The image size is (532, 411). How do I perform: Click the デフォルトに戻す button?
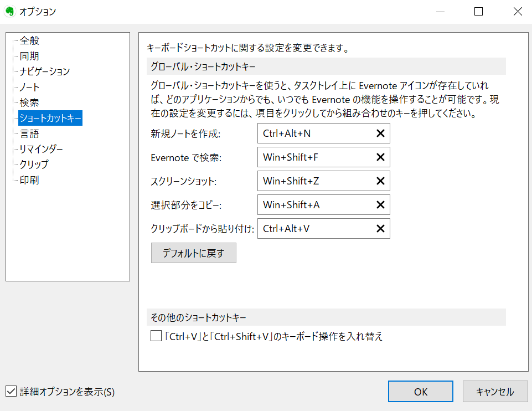pyautogui.click(x=194, y=253)
